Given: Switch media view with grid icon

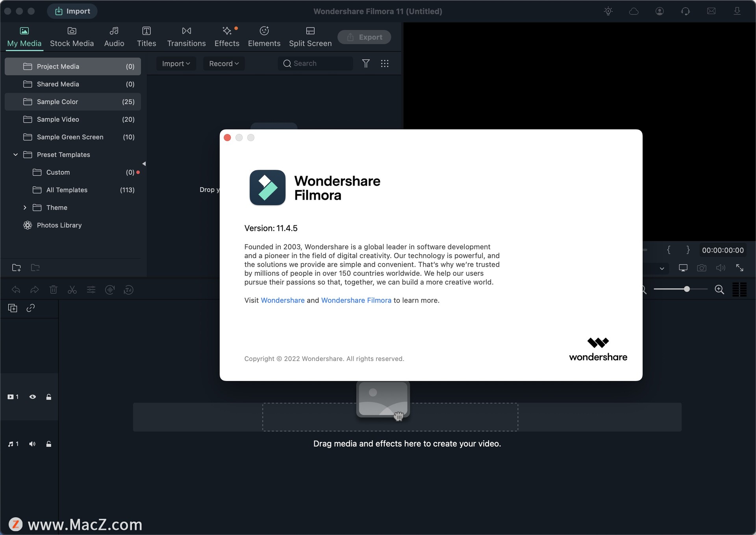Looking at the screenshot, I should coord(385,63).
